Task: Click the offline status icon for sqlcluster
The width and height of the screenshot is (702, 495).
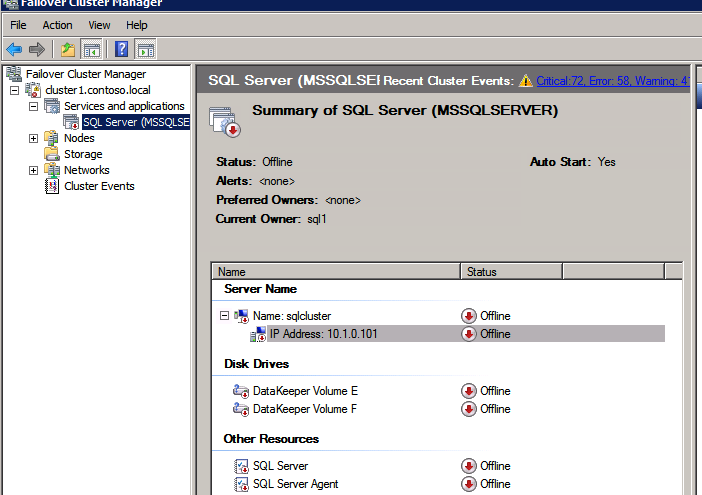Action: tap(469, 316)
